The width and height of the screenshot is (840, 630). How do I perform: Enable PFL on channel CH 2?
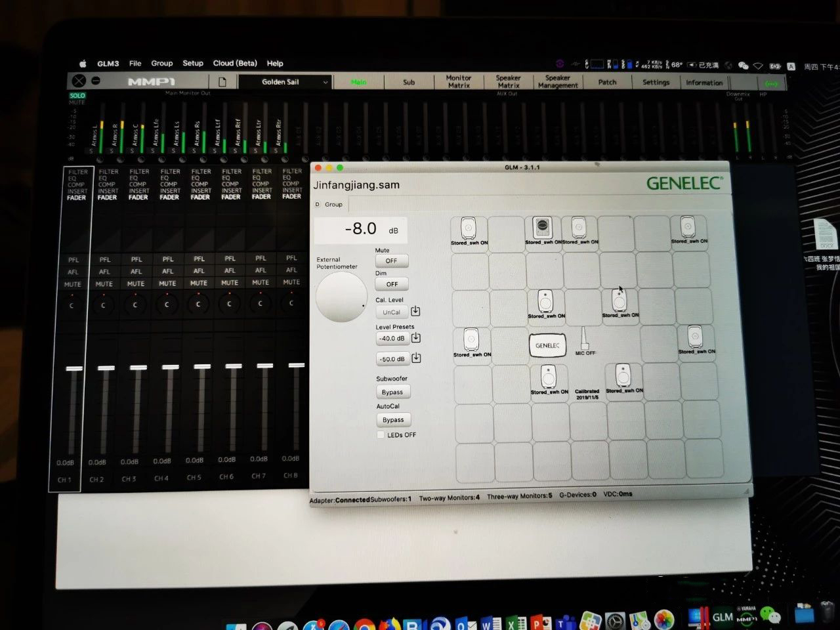point(104,259)
